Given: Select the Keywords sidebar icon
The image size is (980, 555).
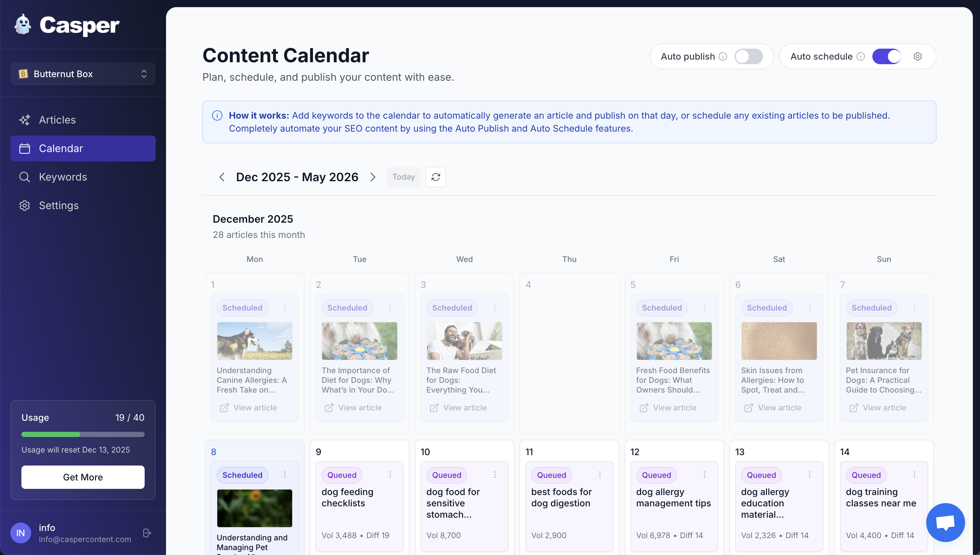Looking at the screenshot, I should 24,177.
